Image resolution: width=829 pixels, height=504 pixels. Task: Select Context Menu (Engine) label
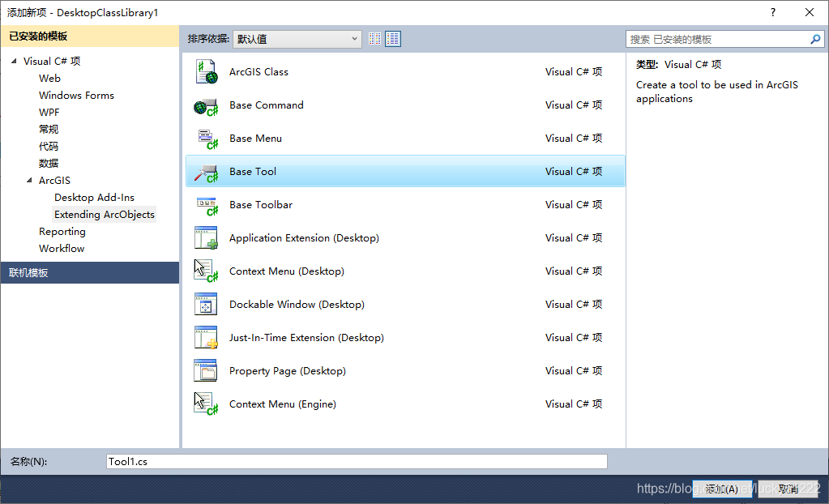point(283,404)
